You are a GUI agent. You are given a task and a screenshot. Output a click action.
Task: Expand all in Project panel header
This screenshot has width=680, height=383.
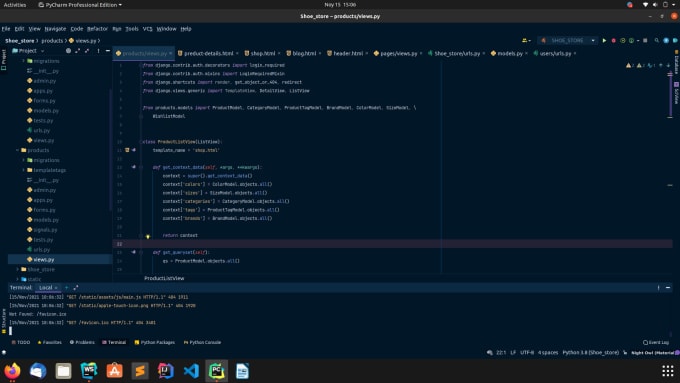[78, 51]
